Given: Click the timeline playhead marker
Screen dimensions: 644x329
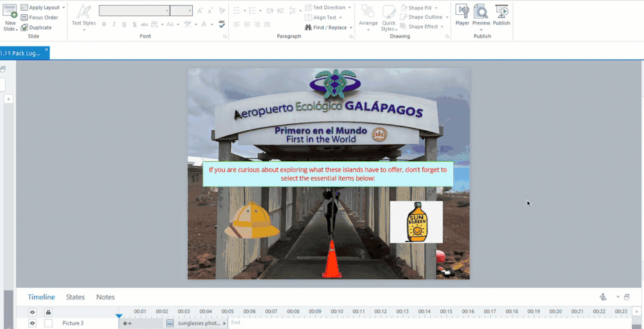Looking at the screenshot, I should click(119, 316).
